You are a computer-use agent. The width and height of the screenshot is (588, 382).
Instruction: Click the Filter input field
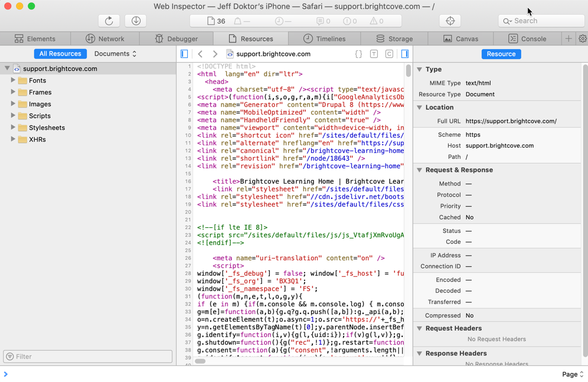pyautogui.click(x=89, y=356)
